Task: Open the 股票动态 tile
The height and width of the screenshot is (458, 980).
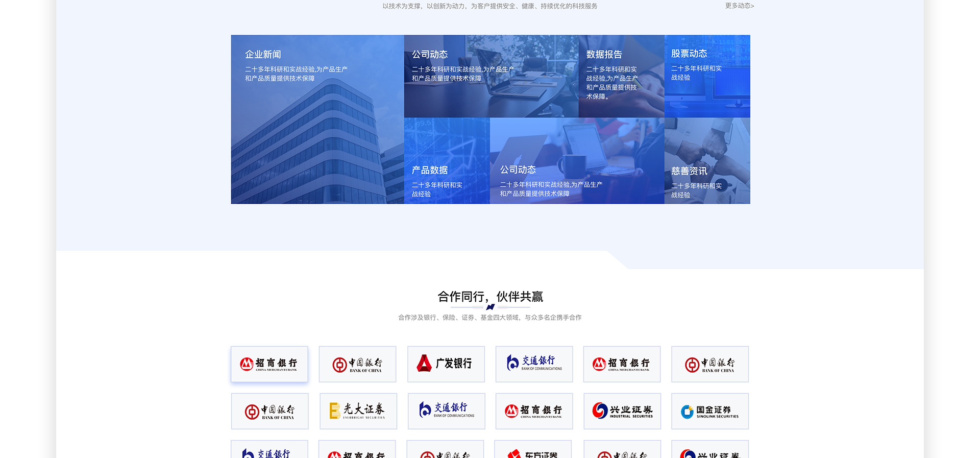Action: click(x=707, y=76)
